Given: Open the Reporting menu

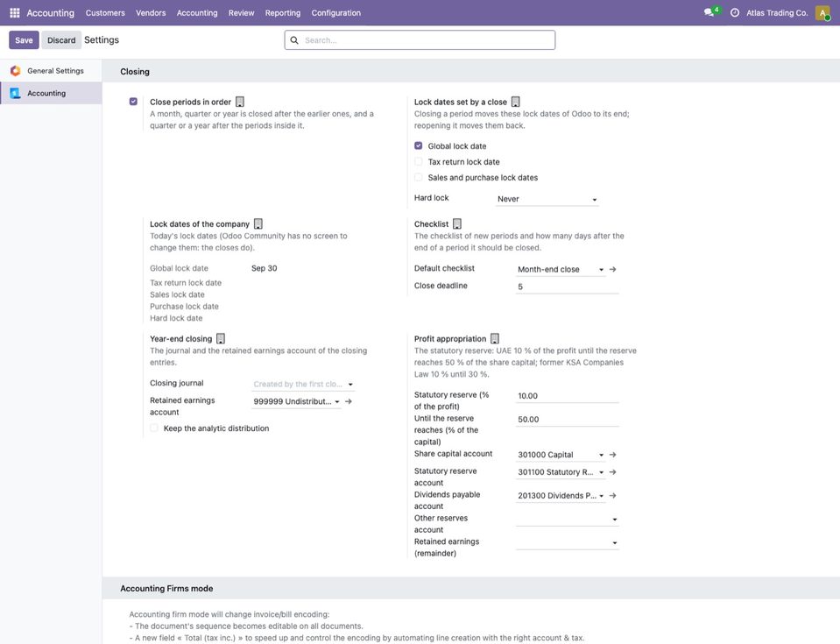Looking at the screenshot, I should (x=283, y=13).
